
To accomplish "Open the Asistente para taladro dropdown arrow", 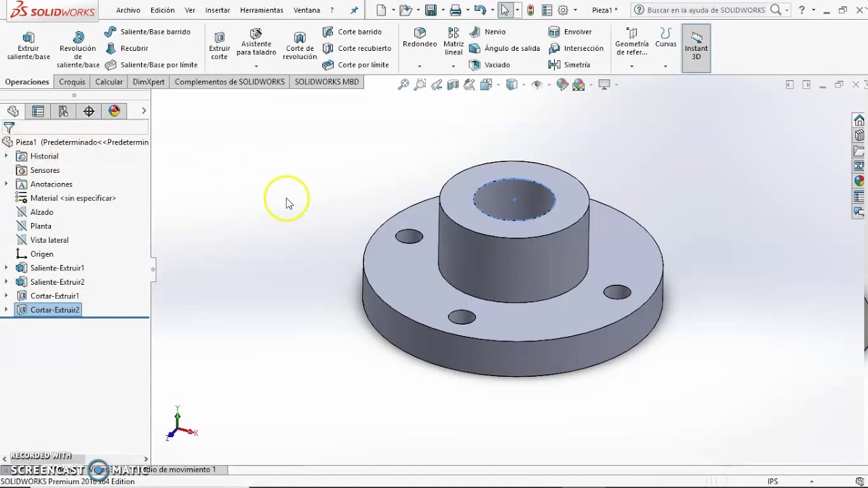I will pyautogui.click(x=256, y=66).
